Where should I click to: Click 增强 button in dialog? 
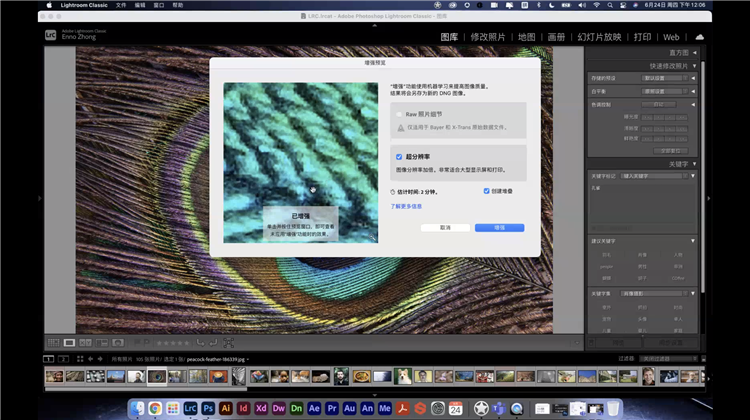click(499, 228)
